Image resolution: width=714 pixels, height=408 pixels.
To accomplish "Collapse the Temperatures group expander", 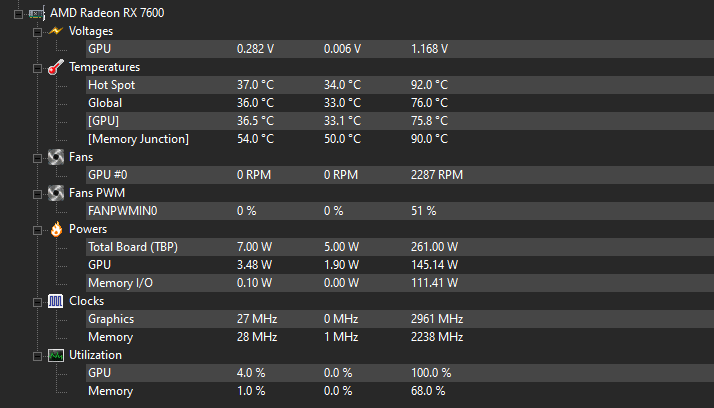I will pyautogui.click(x=37, y=67).
